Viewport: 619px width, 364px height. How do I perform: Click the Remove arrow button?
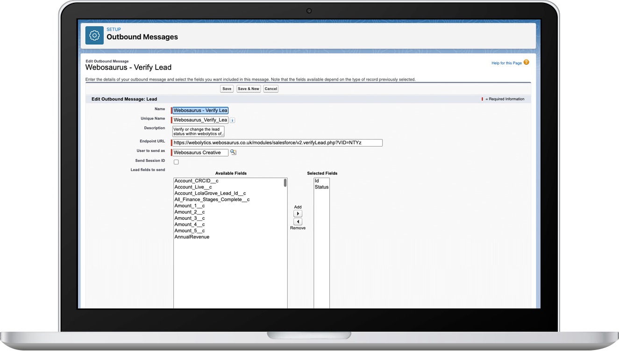click(x=298, y=222)
